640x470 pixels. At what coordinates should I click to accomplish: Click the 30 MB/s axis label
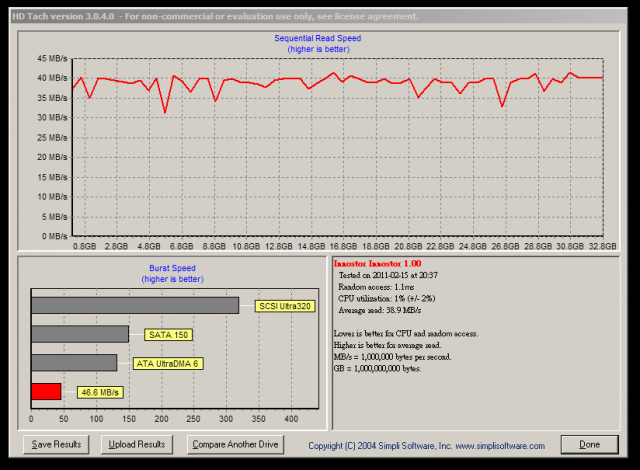(52, 118)
